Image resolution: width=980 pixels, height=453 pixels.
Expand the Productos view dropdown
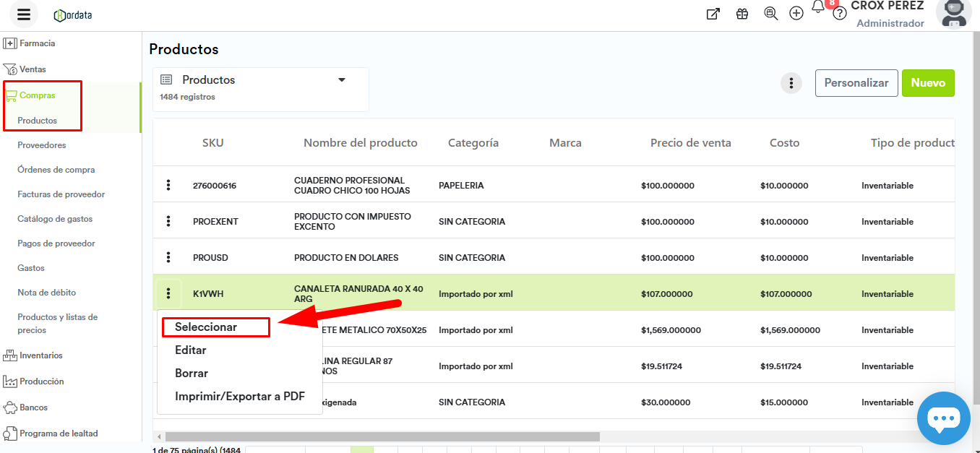(342, 80)
